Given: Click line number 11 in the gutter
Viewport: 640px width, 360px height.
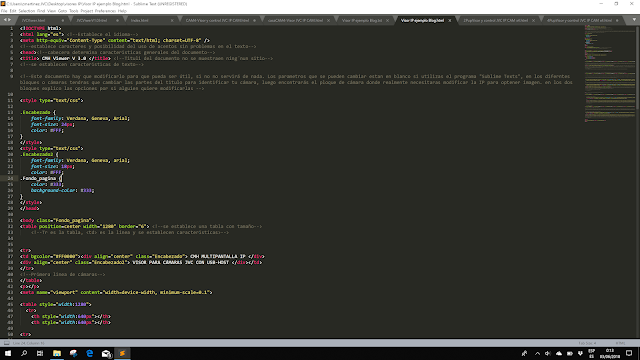Looking at the screenshot, I should [x=11, y=100].
